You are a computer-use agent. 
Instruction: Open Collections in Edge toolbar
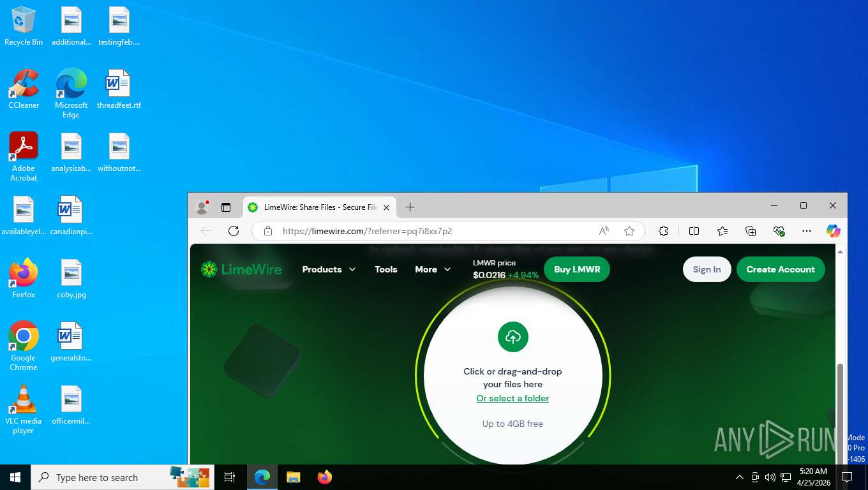click(x=751, y=231)
